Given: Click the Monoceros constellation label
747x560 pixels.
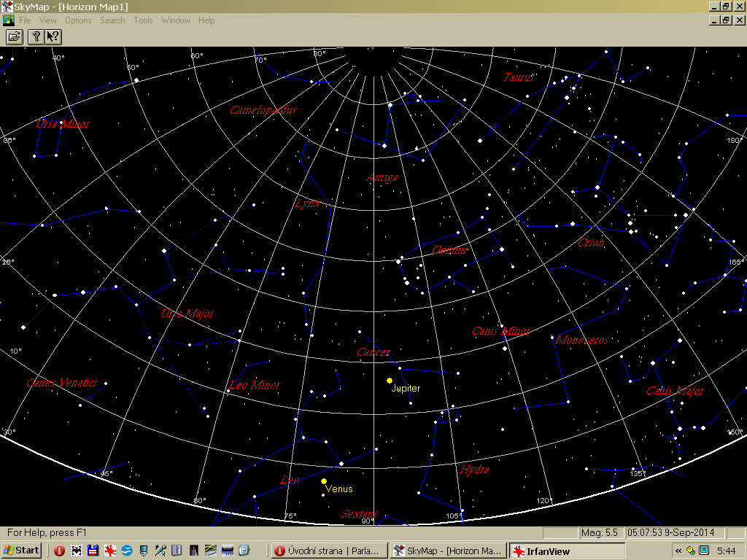Looking at the screenshot, I should (x=582, y=340).
